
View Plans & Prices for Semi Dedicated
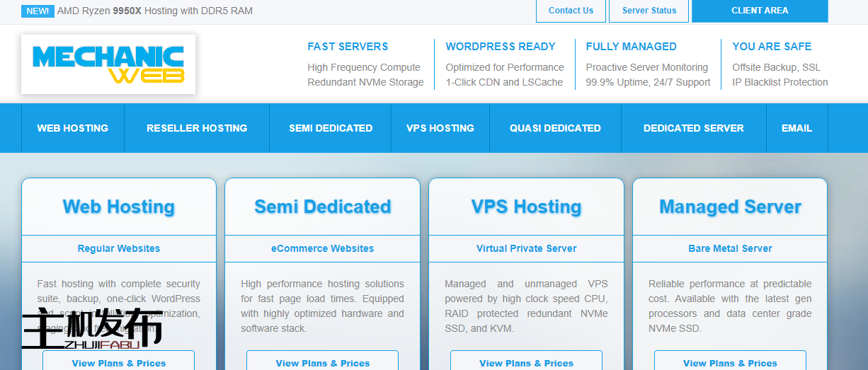(x=322, y=362)
